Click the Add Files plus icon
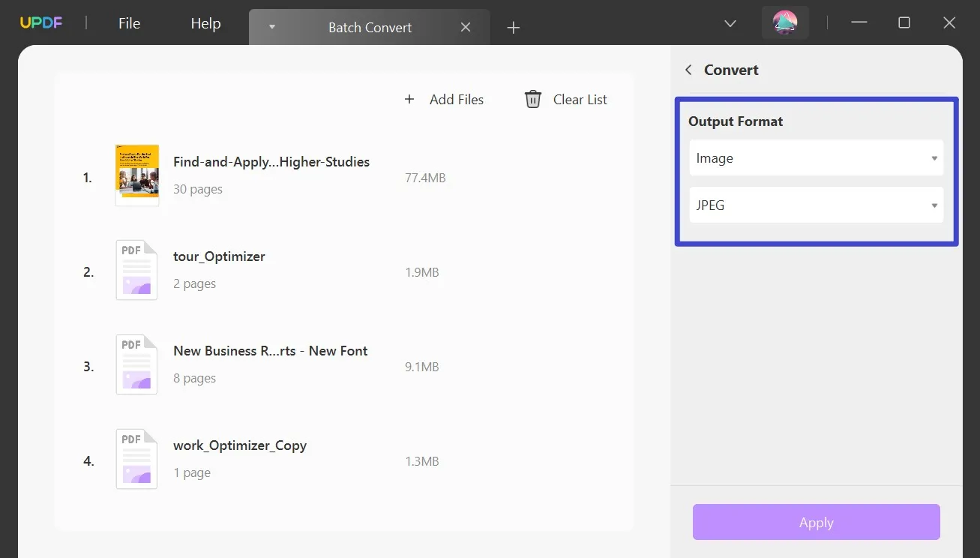 (409, 99)
